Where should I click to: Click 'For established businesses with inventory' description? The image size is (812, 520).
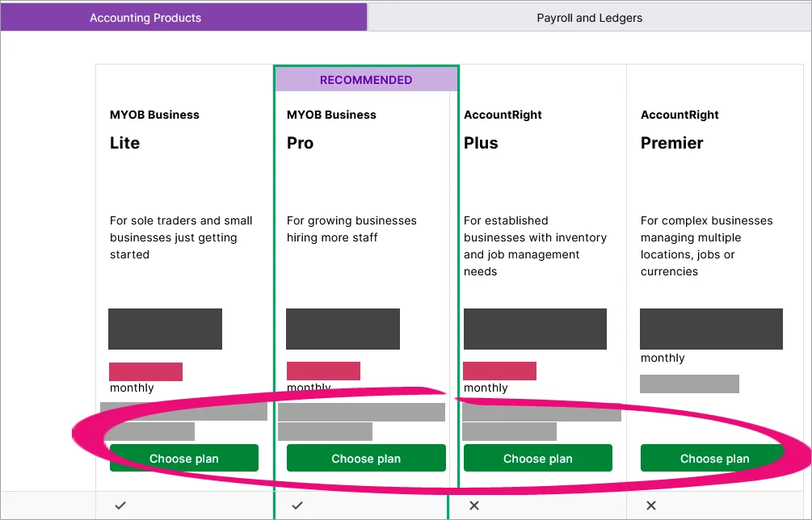pyautogui.click(x=535, y=245)
